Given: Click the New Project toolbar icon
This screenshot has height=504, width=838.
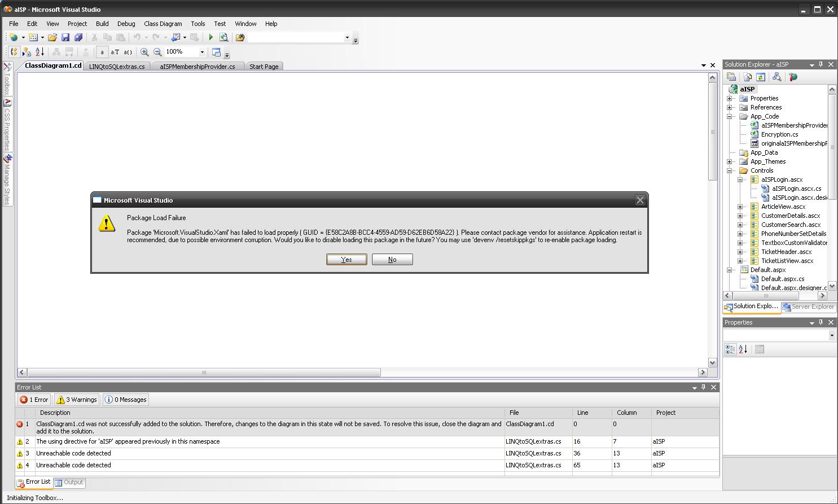Looking at the screenshot, I should pos(14,37).
